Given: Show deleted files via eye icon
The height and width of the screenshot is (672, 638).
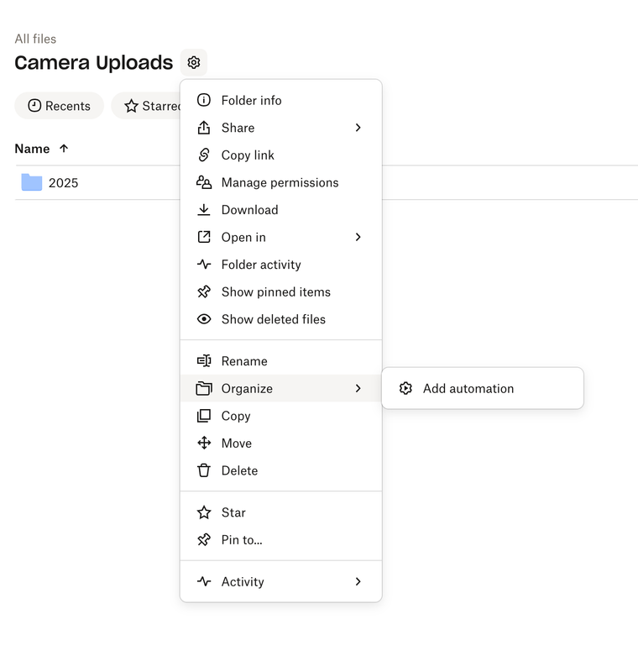Looking at the screenshot, I should (204, 319).
